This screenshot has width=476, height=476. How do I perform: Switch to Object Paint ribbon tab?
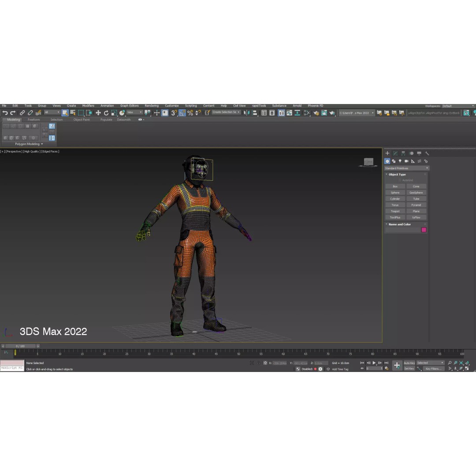(x=82, y=119)
